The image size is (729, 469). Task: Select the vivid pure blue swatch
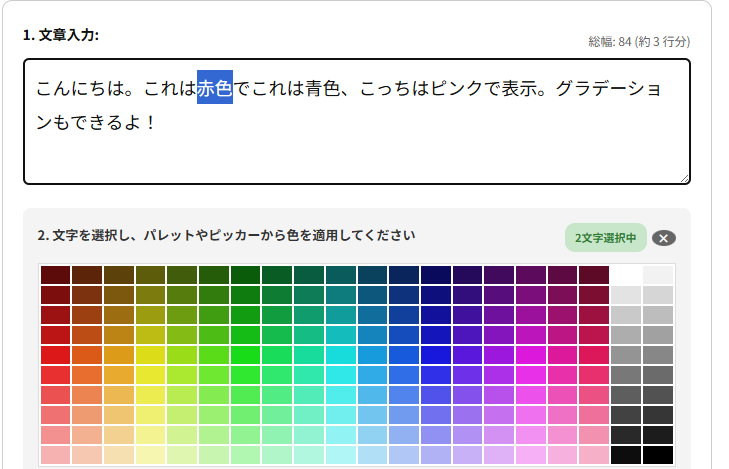coord(435,354)
